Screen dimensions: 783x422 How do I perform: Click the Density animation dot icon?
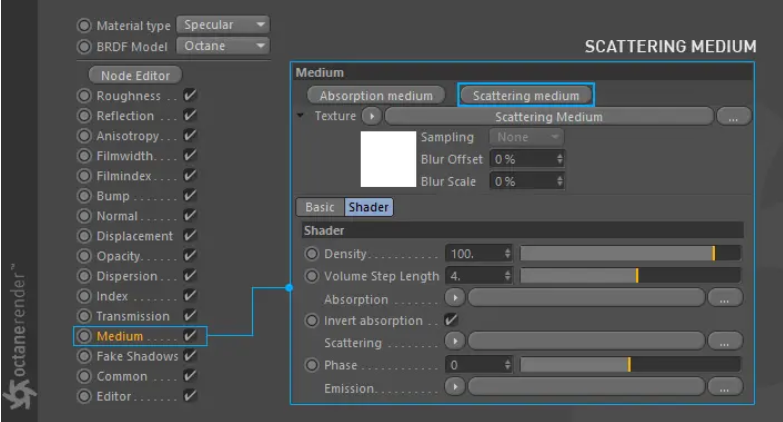[312, 254]
